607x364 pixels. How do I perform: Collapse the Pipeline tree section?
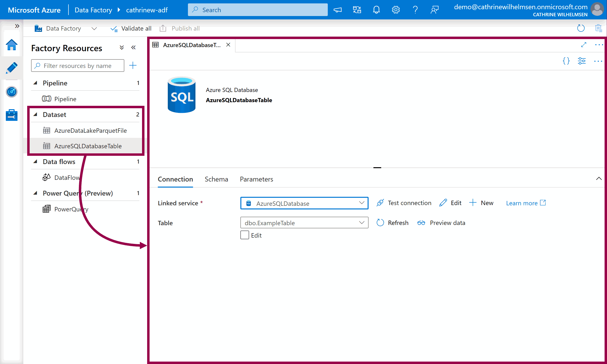(36, 83)
